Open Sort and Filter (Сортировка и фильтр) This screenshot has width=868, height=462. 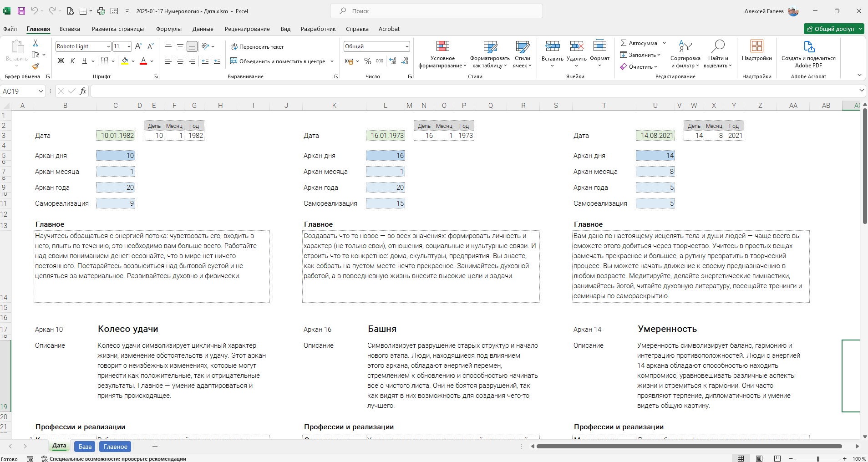[x=685, y=55]
